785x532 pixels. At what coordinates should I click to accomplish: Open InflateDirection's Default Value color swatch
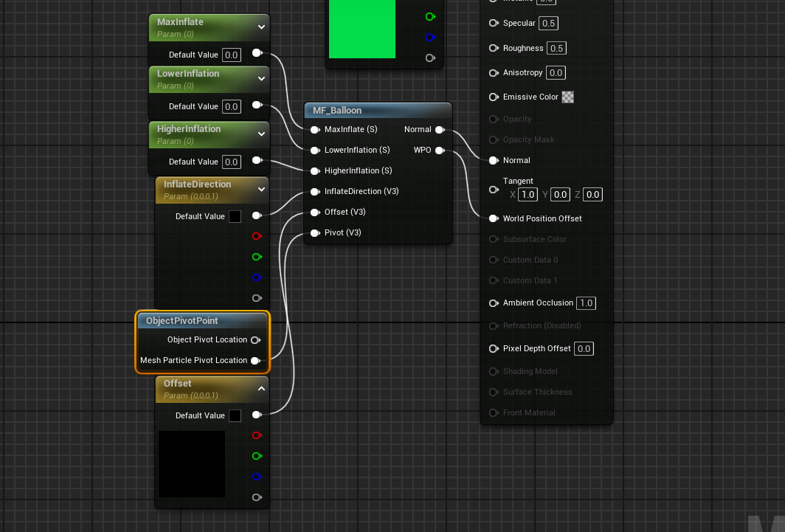(235, 217)
